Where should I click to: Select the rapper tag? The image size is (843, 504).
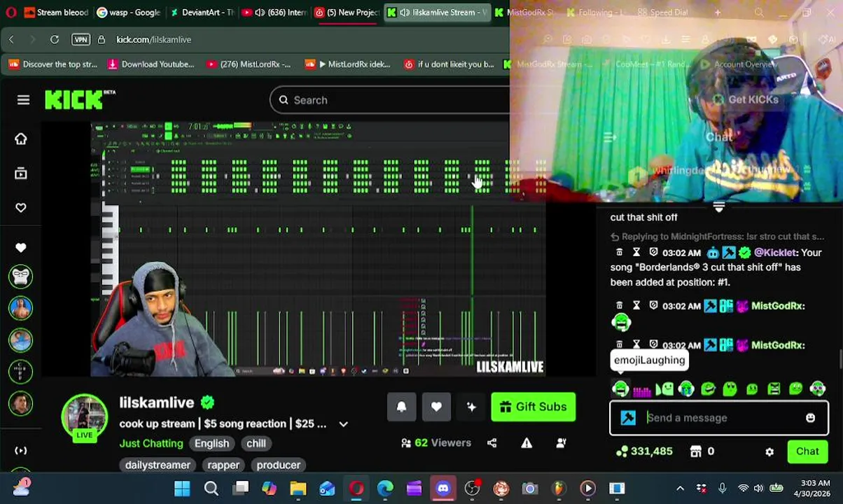(223, 465)
